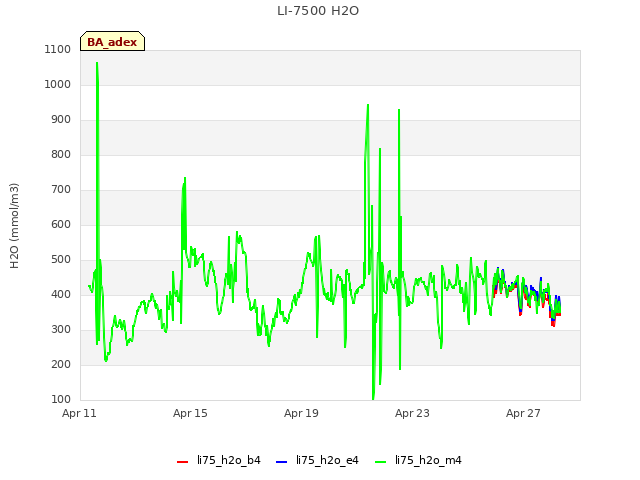
Task: Click the 800 y-axis tick label
Action: click(61, 154)
